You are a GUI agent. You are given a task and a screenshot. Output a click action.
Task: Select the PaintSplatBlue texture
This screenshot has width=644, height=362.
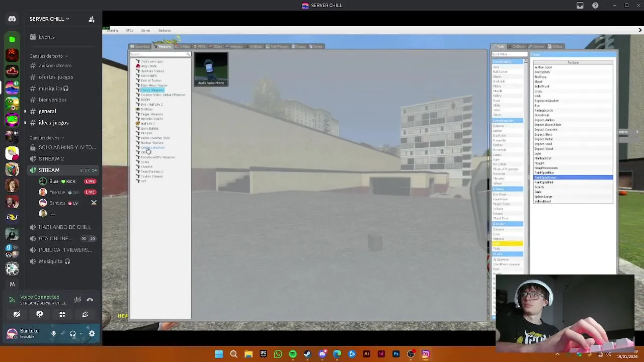point(573,173)
